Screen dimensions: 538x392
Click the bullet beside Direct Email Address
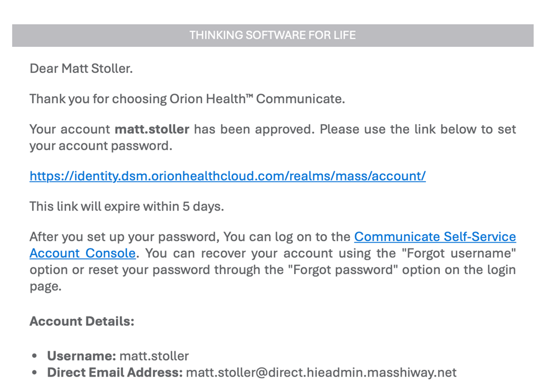tap(35, 373)
